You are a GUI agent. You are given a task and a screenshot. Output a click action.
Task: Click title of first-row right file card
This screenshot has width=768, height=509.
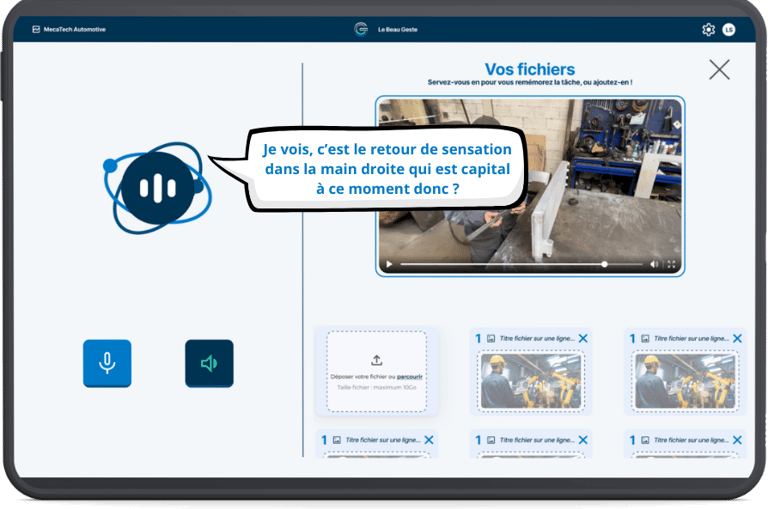pyautogui.click(x=691, y=339)
